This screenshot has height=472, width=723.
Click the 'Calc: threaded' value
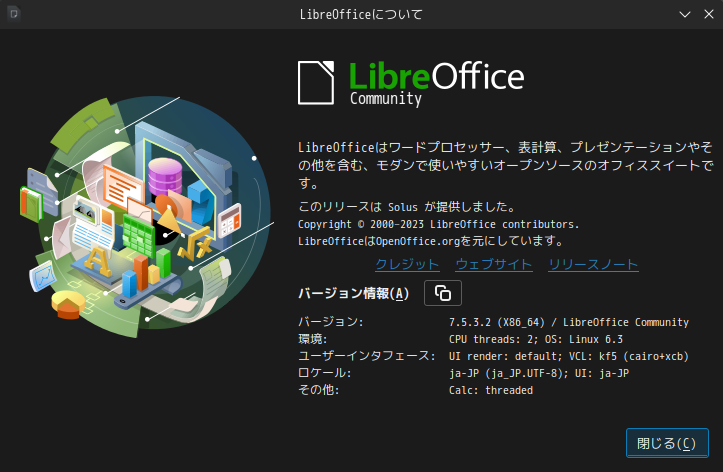[491, 390]
